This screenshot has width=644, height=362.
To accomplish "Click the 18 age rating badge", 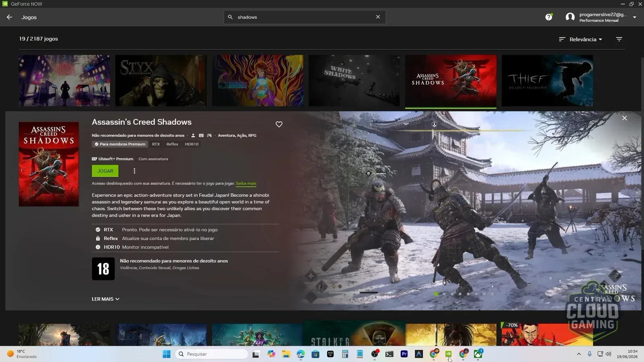I will (103, 269).
